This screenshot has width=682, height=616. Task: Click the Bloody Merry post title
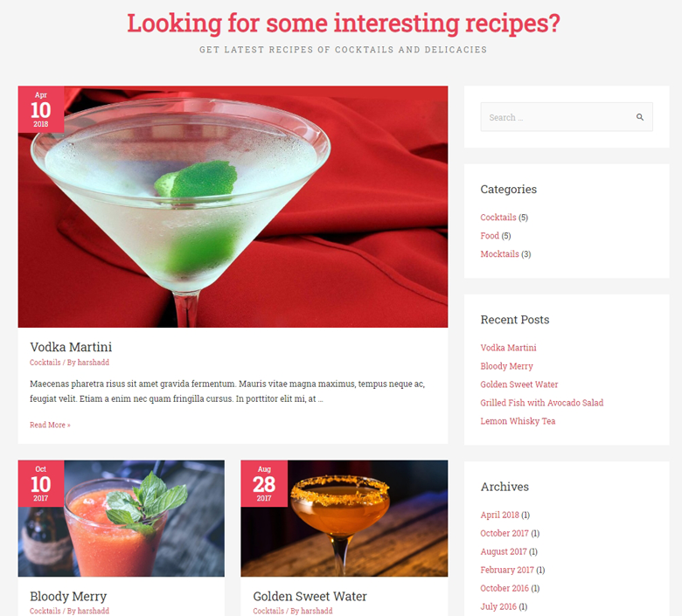coord(68,596)
